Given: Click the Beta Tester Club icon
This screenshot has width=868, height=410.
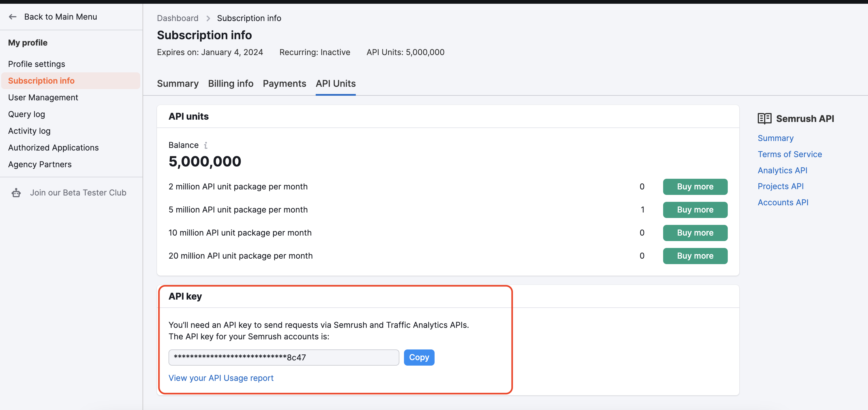Looking at the screenshot, I should 16,193.
